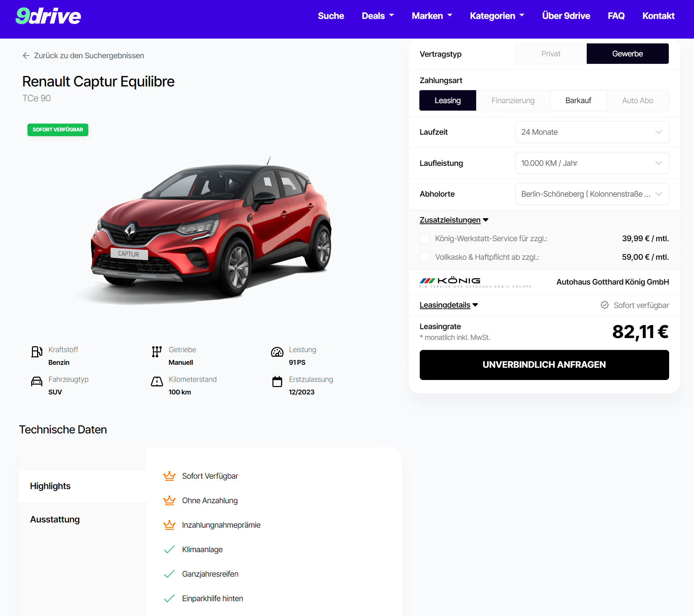Image resolution: width=694 pixels, height=616 pixels.
Task: Open the Kontakt page
Action: (658, 16)
